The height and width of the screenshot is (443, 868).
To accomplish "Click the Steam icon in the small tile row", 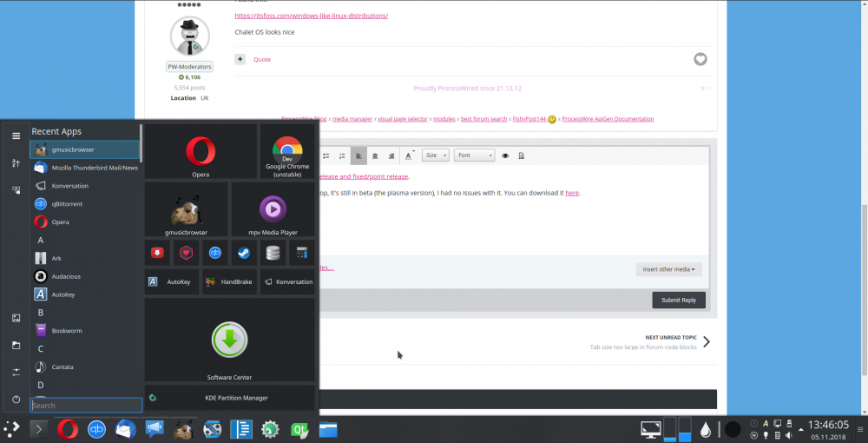I will coord(244,253).
